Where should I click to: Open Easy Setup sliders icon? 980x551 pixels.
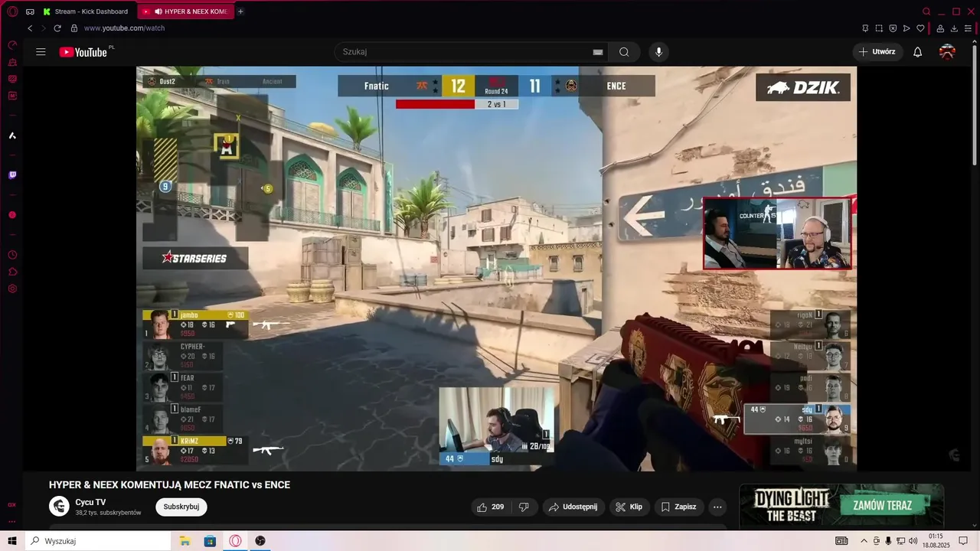pyautogui.click(x=968, y=28)
